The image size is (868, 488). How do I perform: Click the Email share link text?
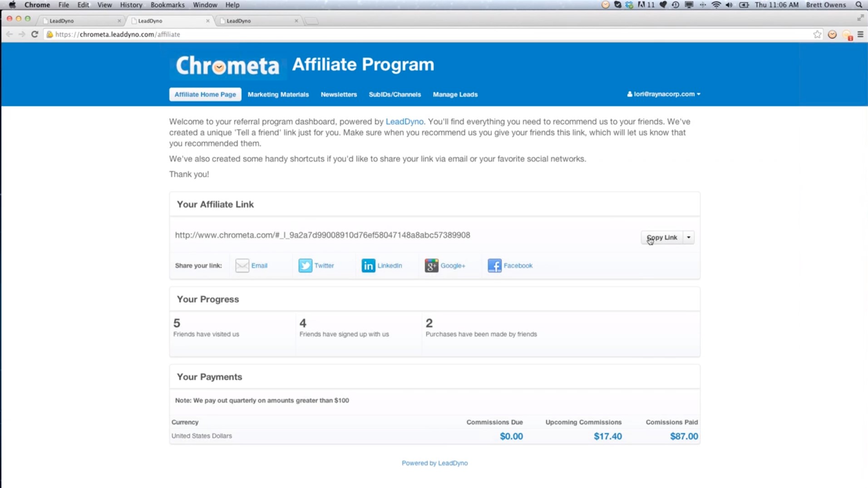coord(259,266)
